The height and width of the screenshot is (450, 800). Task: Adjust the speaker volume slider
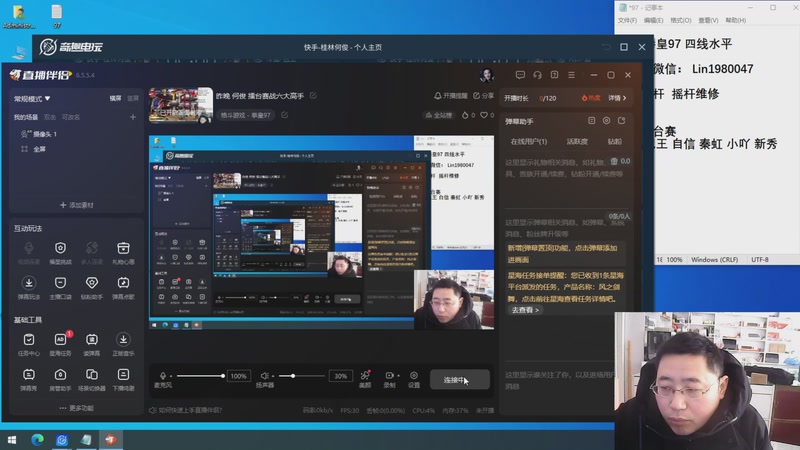tap(301, 376)
